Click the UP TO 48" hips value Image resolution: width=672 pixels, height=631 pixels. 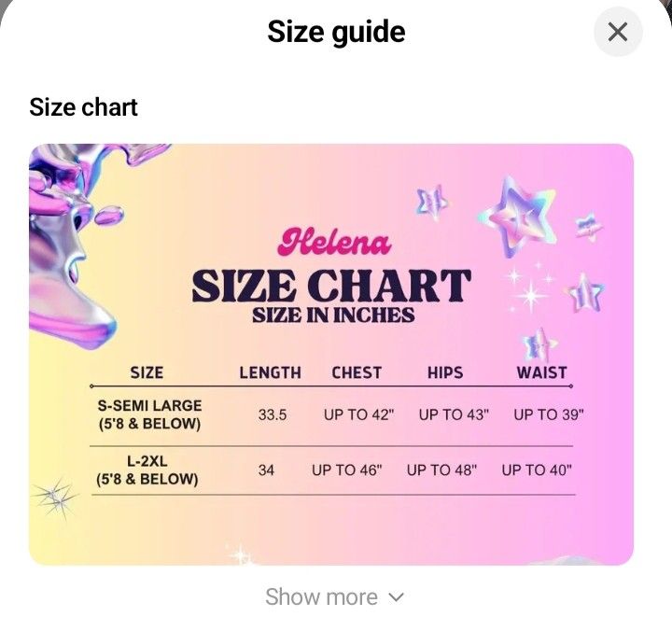coord(441,470)
